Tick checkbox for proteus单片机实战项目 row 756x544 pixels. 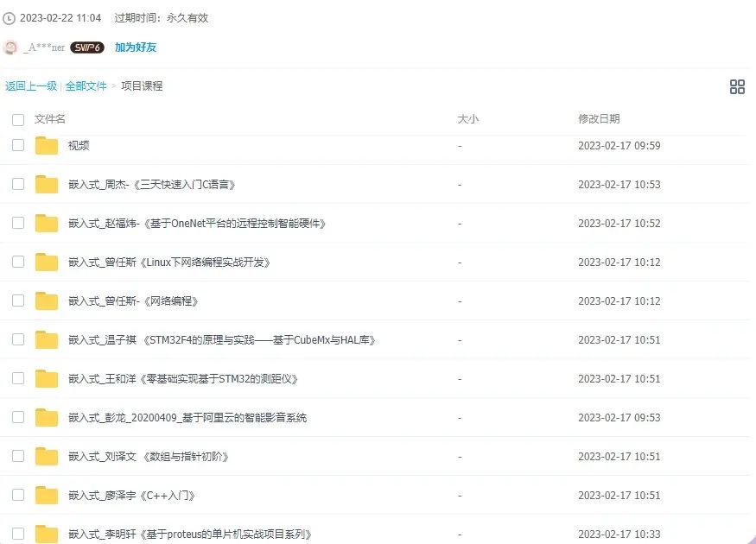click(x=18, y=534)
